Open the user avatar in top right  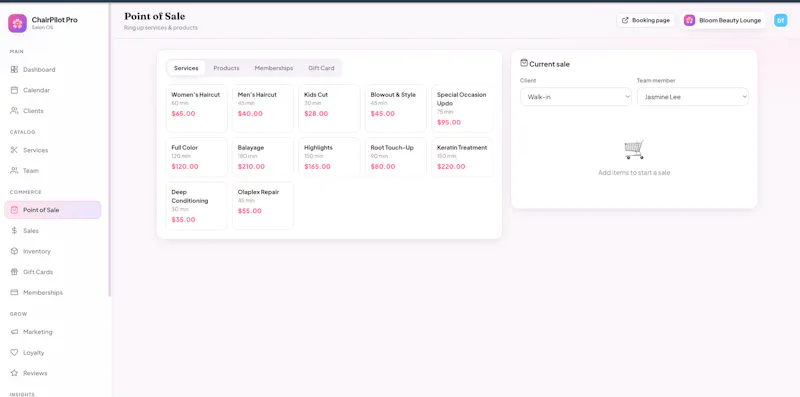click(781, 20)
